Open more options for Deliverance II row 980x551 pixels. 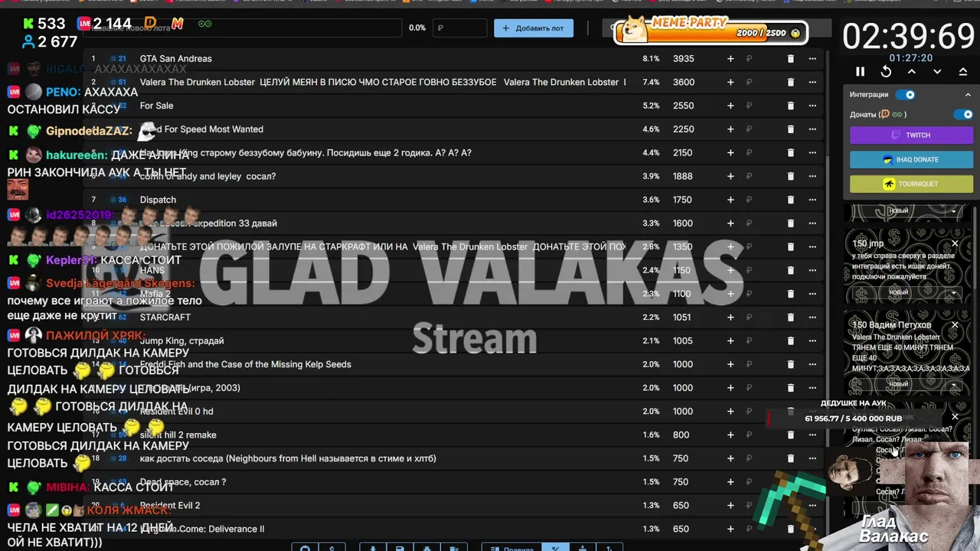[812, 529]
